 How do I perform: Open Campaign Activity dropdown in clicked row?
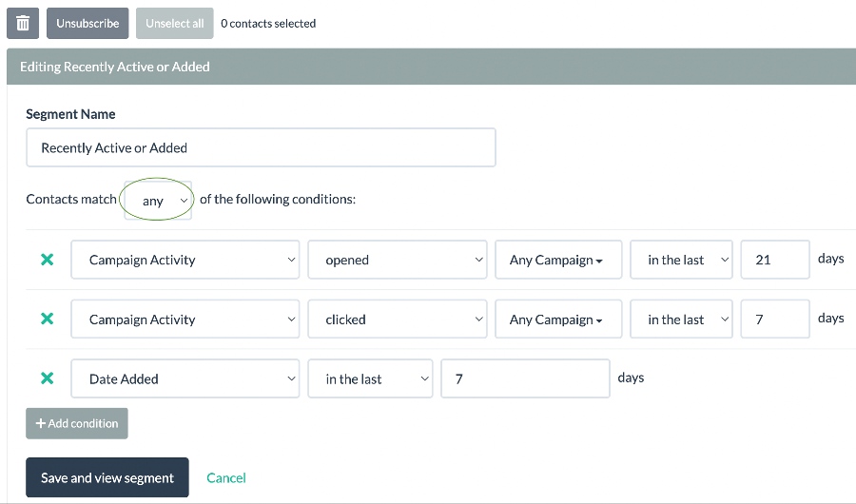(x=185, y=319)
